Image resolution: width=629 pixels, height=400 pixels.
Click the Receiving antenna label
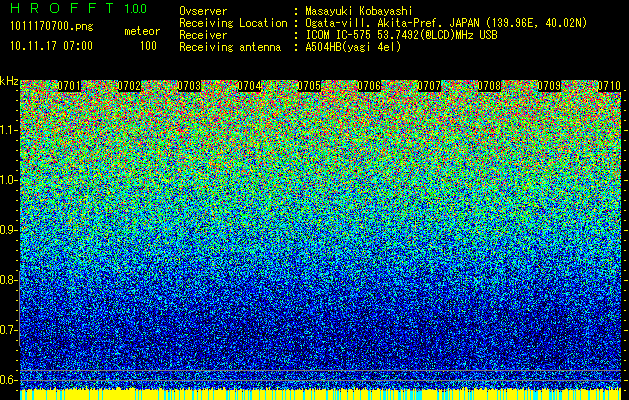230,47
